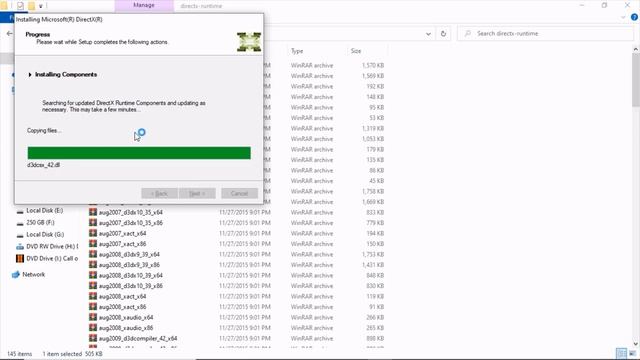Click the Installing Microsoft(R) DirectX(R) title bar
The width and height of the screenshot is (640, 360).
pos(139,19)
